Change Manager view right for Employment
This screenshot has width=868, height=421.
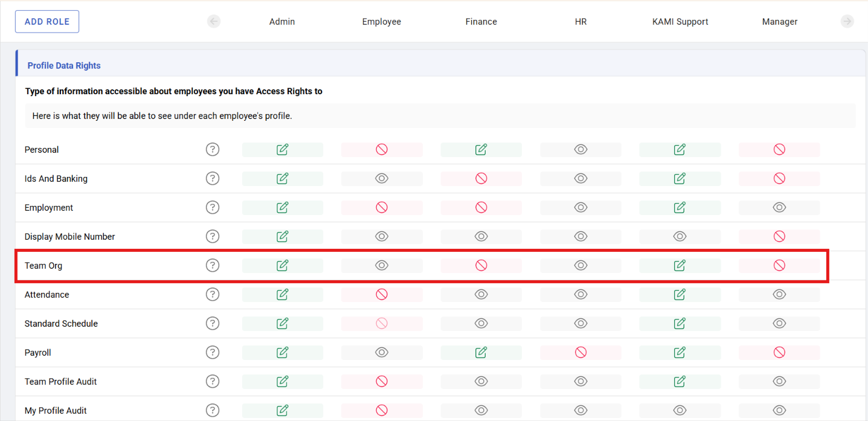click(780, 207)
